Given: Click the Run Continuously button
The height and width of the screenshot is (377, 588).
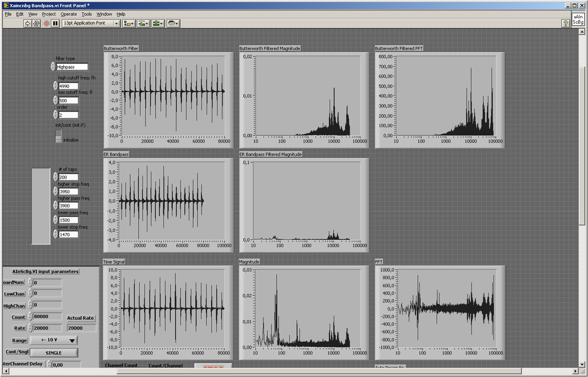Looking at the screenshot, I should [x=36, y=23].
